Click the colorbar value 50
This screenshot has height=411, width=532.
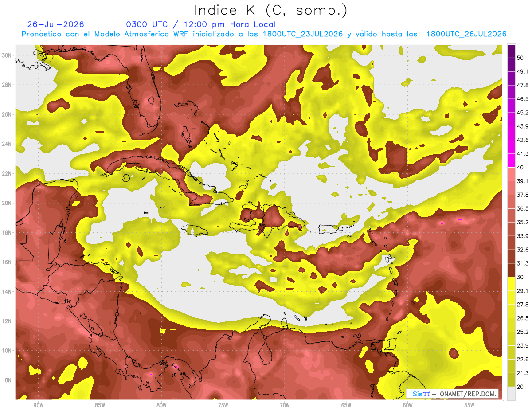(x=521, y=58)
